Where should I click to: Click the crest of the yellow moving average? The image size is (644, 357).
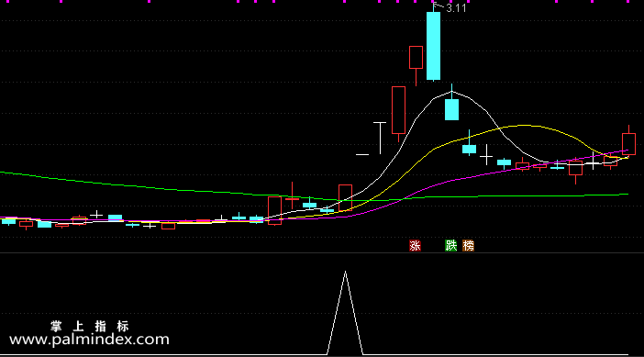pyautogui.click(x=524, y=125)
